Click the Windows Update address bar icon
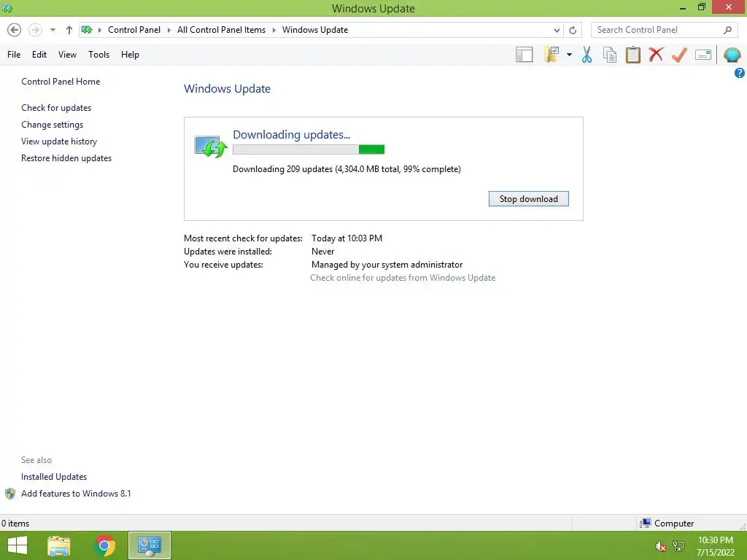Screen dimensions: 747x560 tap(87, 29)
